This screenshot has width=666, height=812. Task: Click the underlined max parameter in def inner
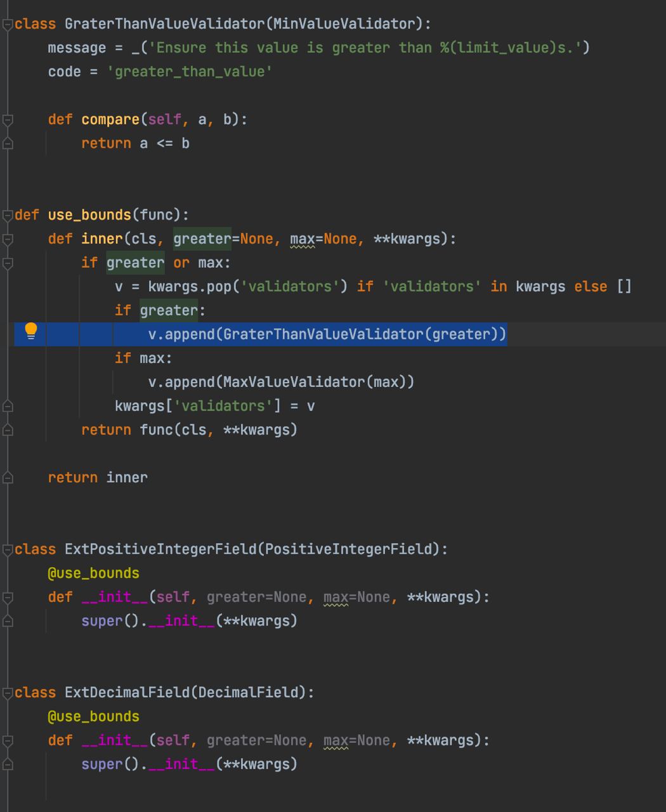tap(302, 239)
